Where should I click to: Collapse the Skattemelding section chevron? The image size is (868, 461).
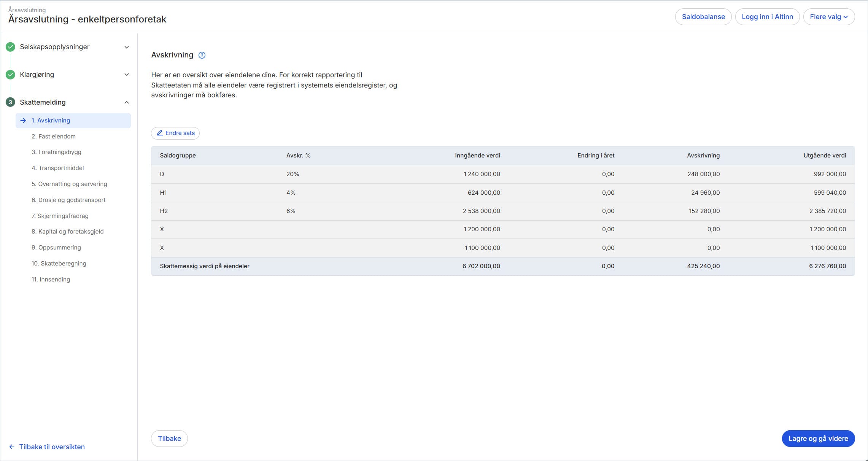tap(127, 102)
